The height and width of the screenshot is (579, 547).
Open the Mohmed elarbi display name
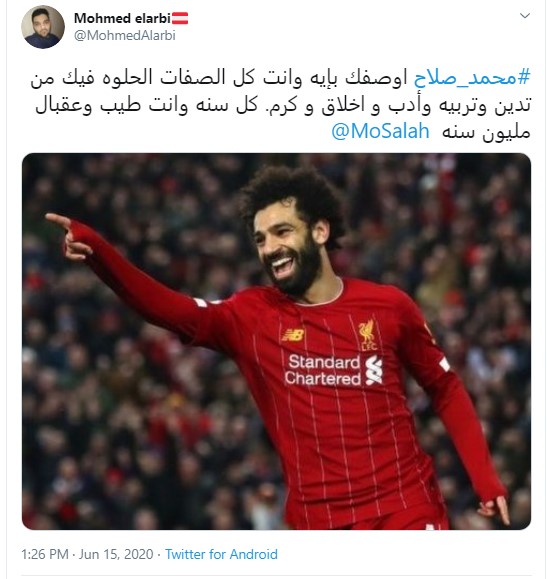122,18
